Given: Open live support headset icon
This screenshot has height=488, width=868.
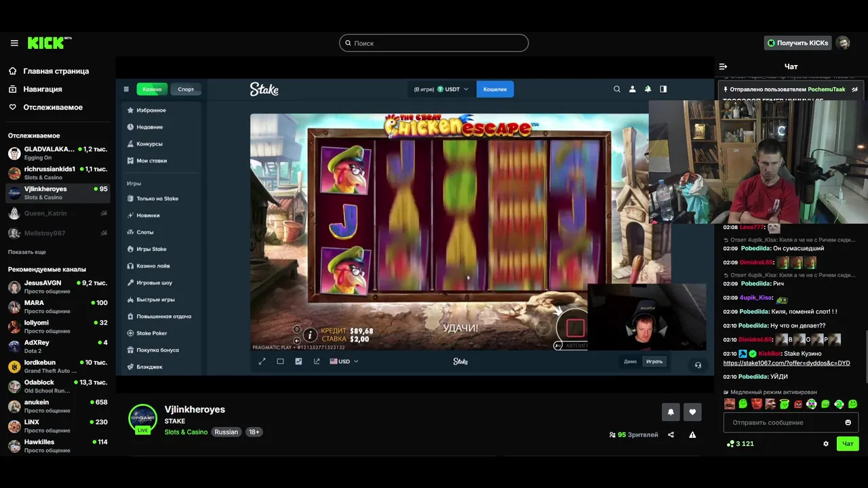Looking at the screenshot, I should click(x=698, y=365).
